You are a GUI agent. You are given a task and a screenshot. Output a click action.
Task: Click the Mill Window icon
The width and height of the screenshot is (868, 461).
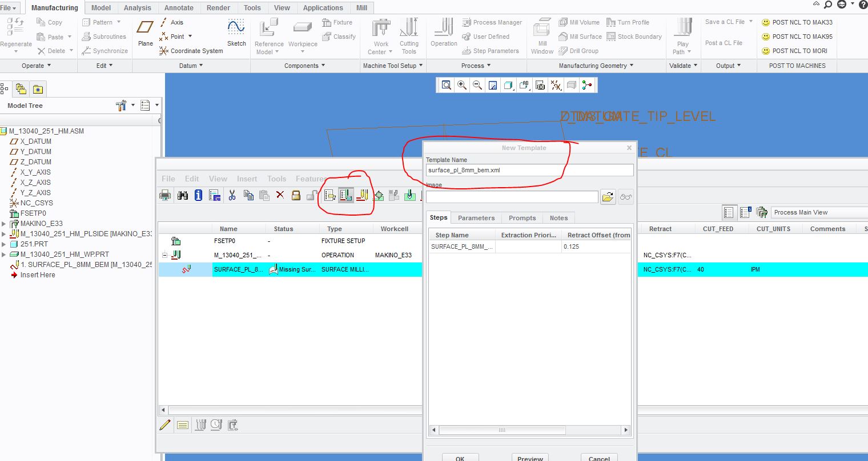tap(542, 27)
